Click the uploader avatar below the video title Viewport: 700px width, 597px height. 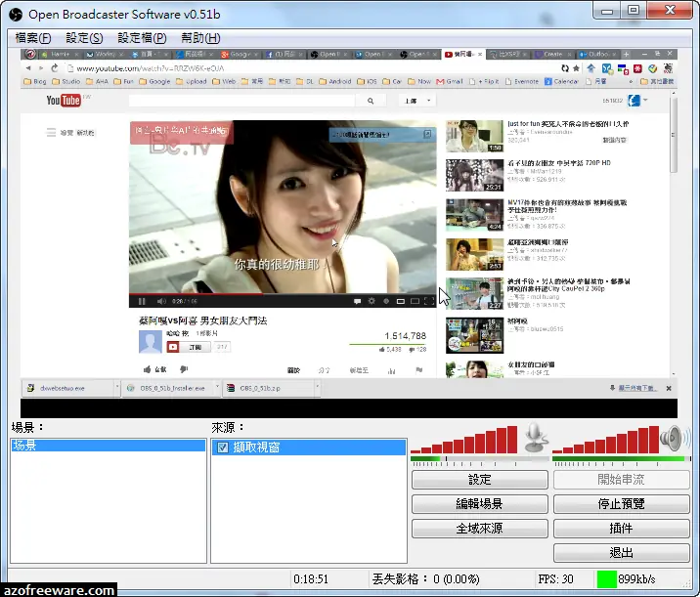click(x=151, y=342)
